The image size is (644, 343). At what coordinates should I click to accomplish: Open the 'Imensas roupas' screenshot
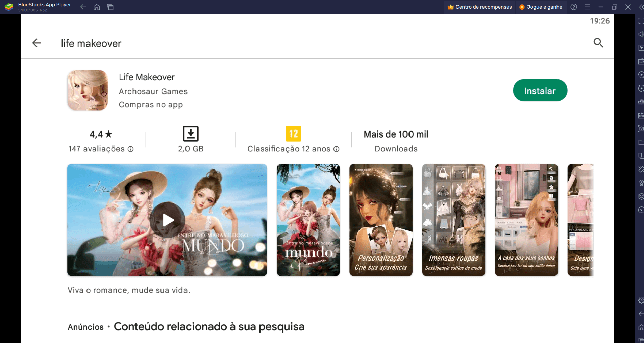pyautogui.click(x=453, y=220)
